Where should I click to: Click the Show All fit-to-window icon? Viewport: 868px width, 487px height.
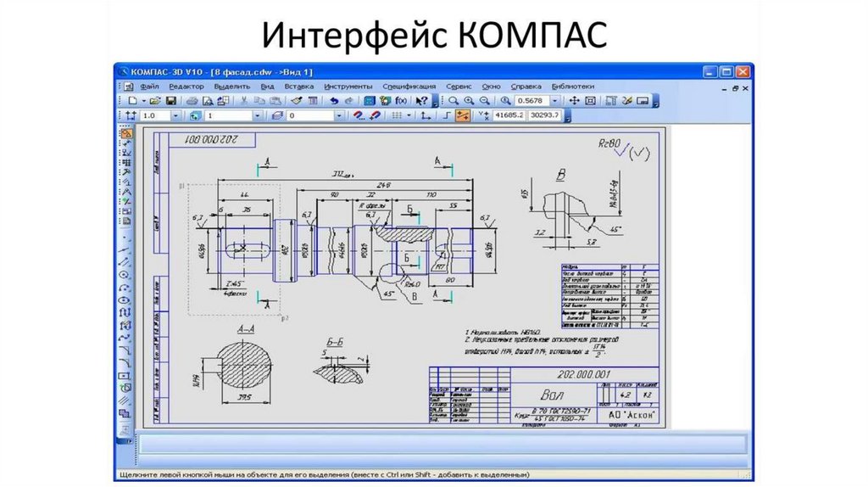click(591, 101)
